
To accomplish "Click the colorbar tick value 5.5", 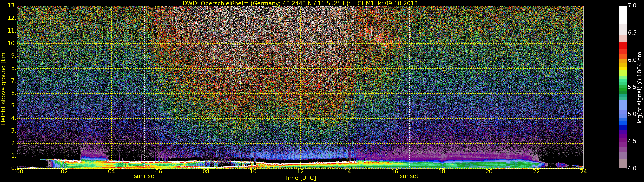I will point(632,87).
